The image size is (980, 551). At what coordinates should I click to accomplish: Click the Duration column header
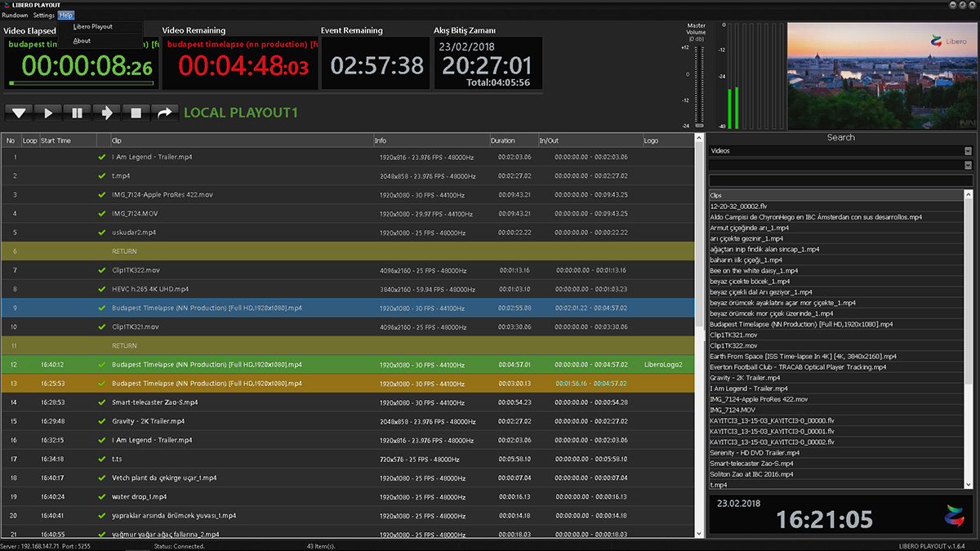[x=513, y=140]
